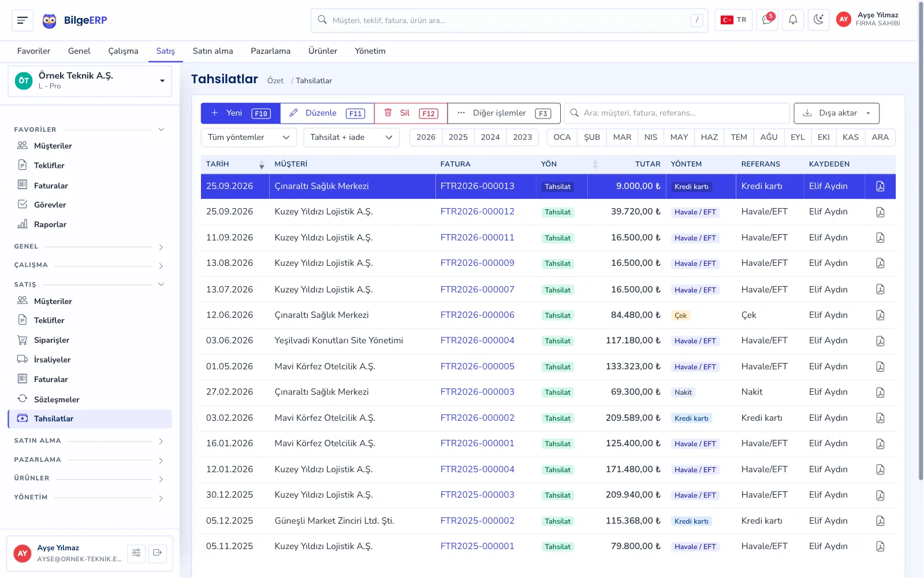Switch to dark mode moon icon
924x578 pixels.
click(x=818, y=20)
